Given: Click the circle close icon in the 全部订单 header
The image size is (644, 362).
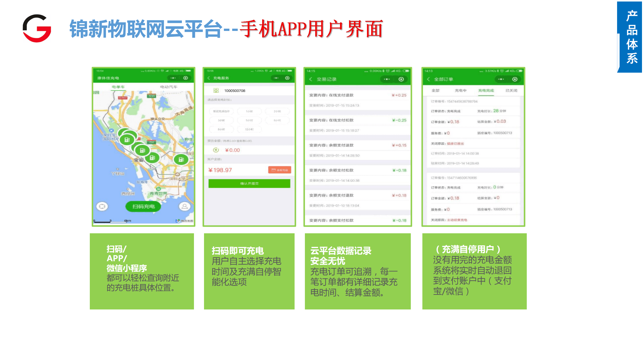Looking at the screenshot, I should point(515,79).
